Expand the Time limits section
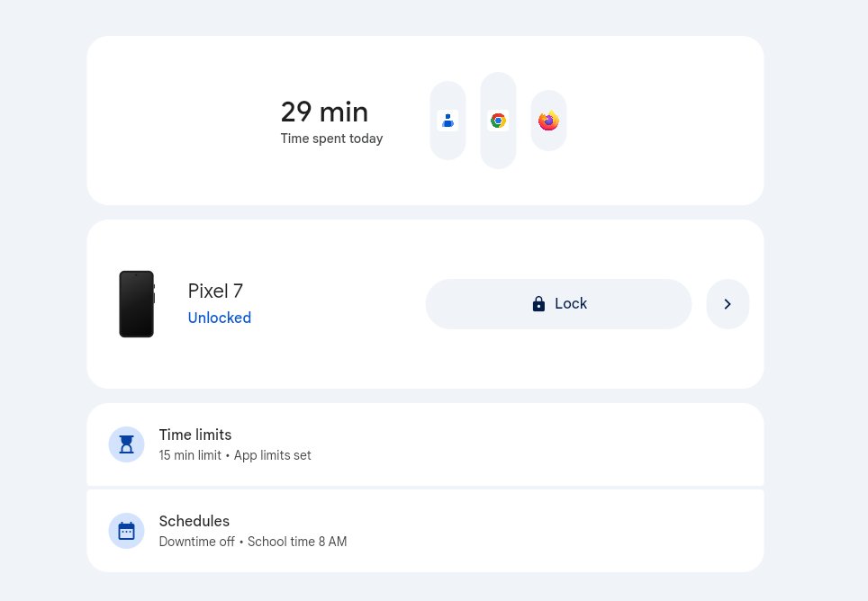Image resolution: width=868 pixels, height=601 pixels. pos(425,444)
